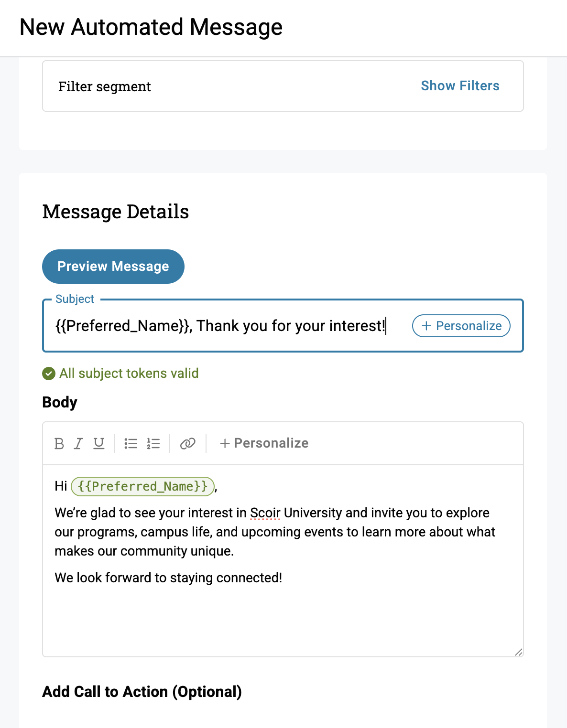567x728 pixels.
Task: Toggle bold formatting in body editor
Action: click(x=59, y=444)
